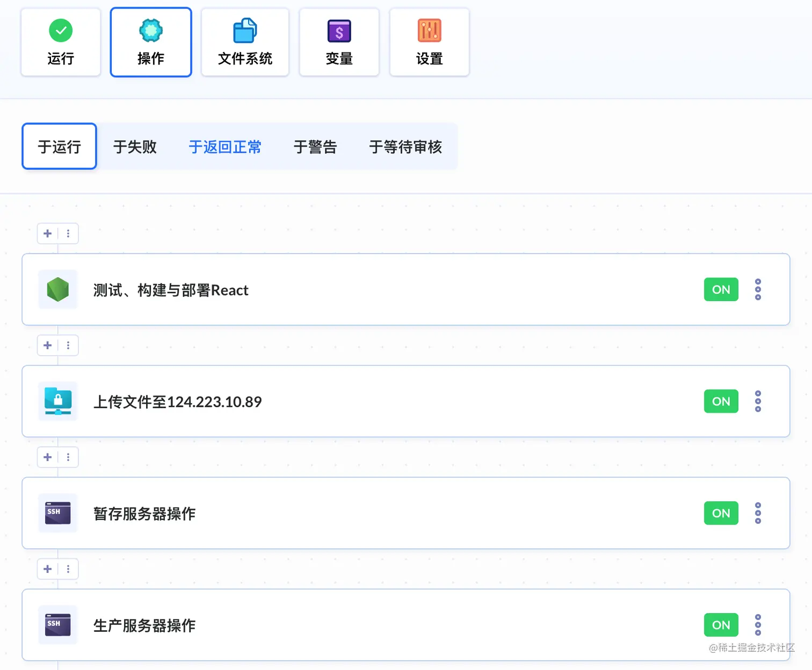The image size is (812, 670).
Task: Click the orange sliders settings icon
Action: click(x=429, y=31)
